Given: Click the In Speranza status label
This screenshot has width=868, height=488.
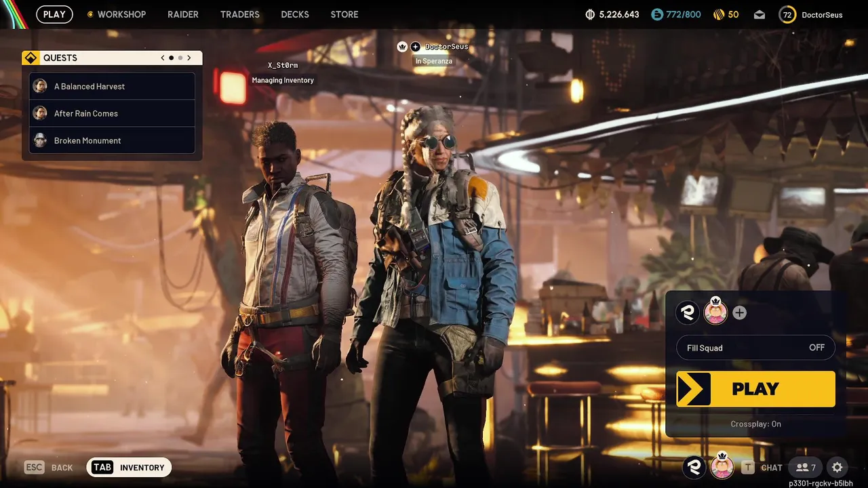Looking at the screenshot, I should click(x=434, y=61).
